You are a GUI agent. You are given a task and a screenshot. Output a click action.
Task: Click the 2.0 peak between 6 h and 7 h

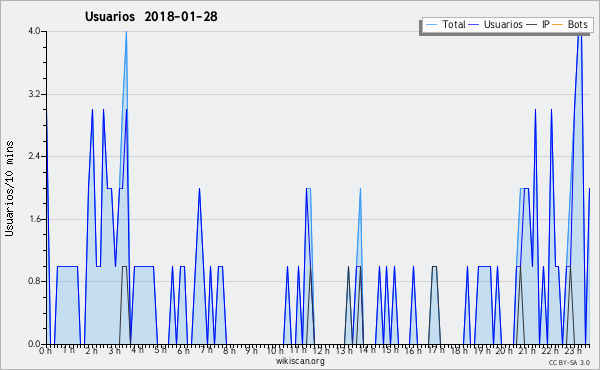pyautogui.click(x=199, y=189)
